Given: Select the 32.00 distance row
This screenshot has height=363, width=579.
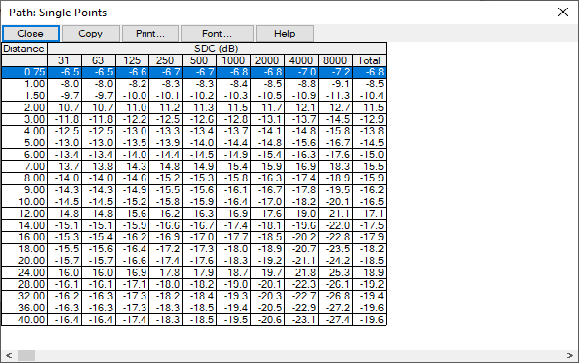Looking at the screenshot, I should (x=194, y=296).
